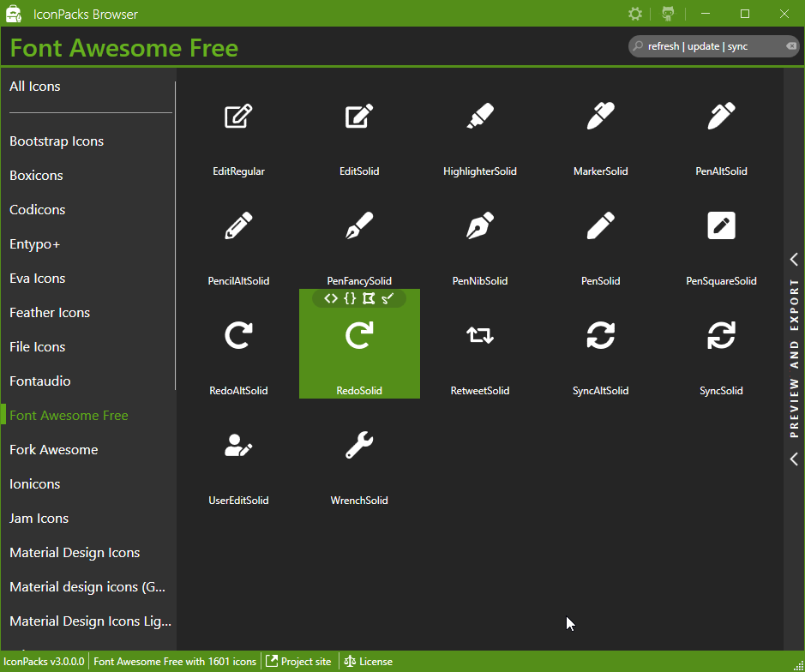Open Bootstrap Icons pack

tap(57, 141)
